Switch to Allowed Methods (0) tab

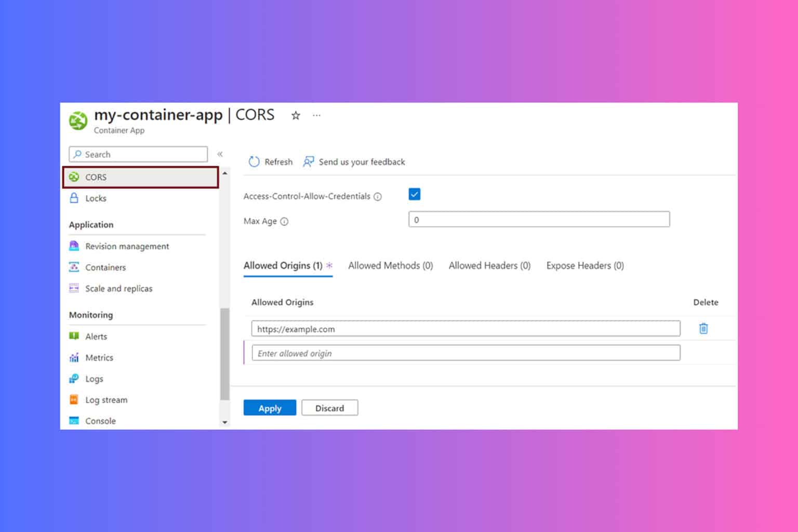coord(391,265)
